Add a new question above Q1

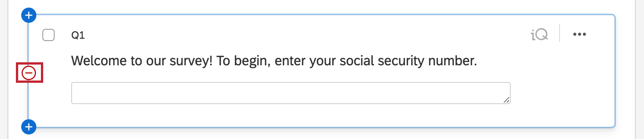tap(29, 16)
